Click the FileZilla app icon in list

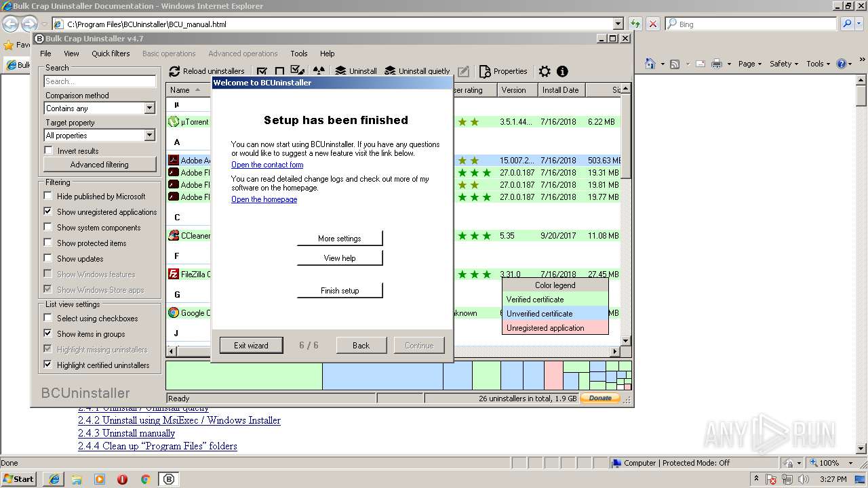coord(174,274)
